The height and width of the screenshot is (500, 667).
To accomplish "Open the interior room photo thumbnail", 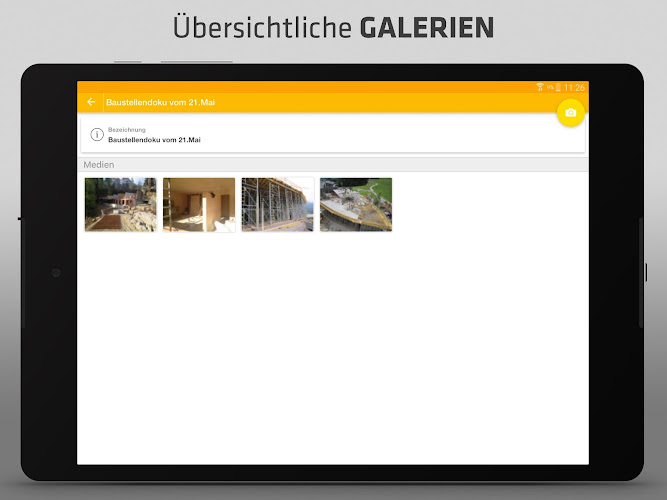I will [199, 205].
